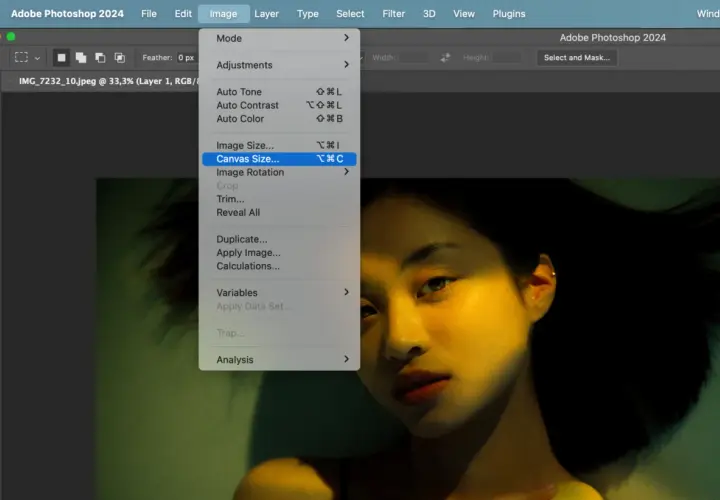Viewport: 720px width, 500px height.
Task: Choose New selection mode icon
Action: pos(61,57)
